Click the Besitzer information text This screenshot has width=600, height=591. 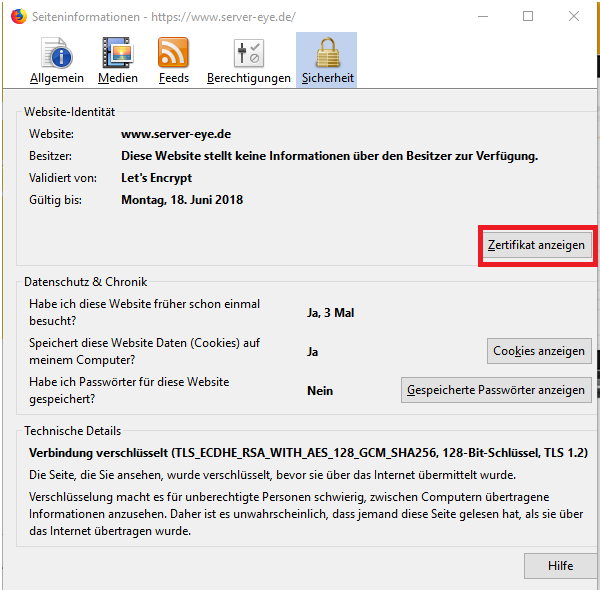tap(329, 156)
